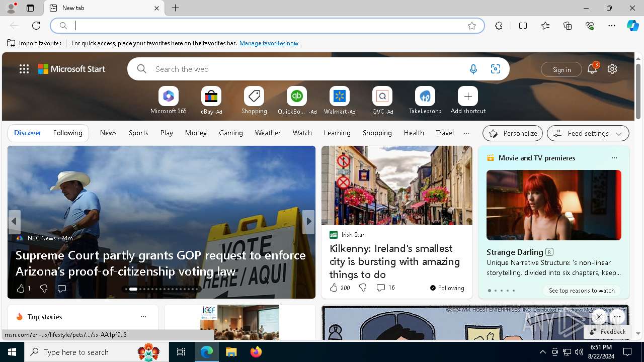Open File Explorer from taskbar
Viewport: 644px width, 362px height.
click(x=231, y=352)
